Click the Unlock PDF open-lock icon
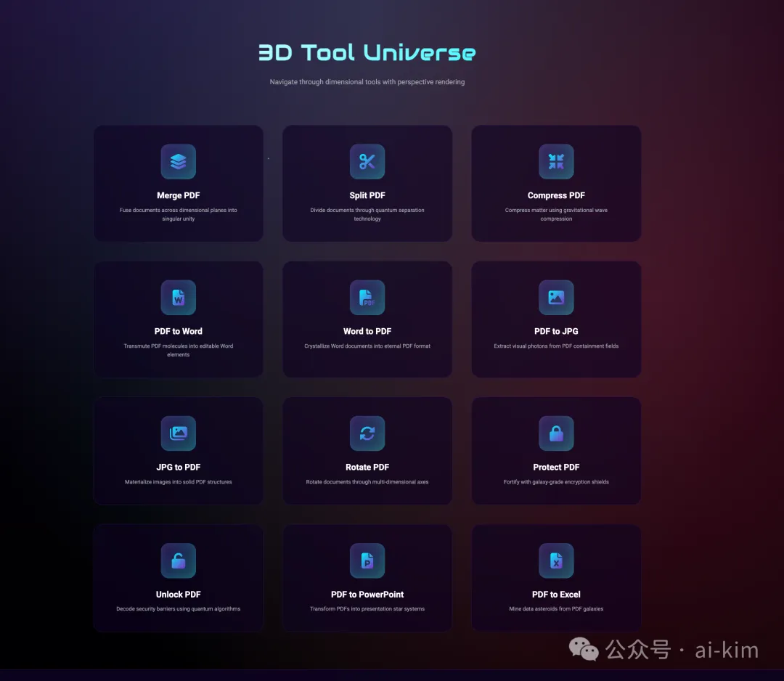This screenshot has height=681, width=784. 179,560
